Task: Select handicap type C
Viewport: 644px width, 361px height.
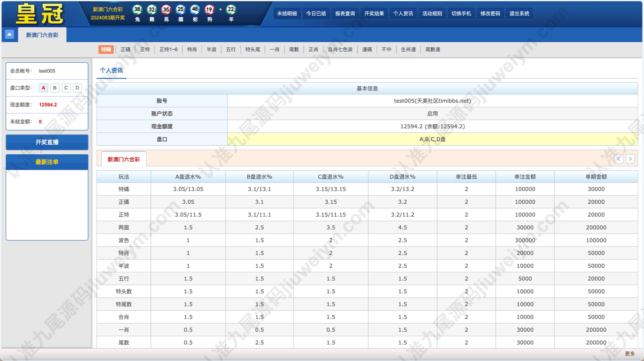Action: pos(66,88)
